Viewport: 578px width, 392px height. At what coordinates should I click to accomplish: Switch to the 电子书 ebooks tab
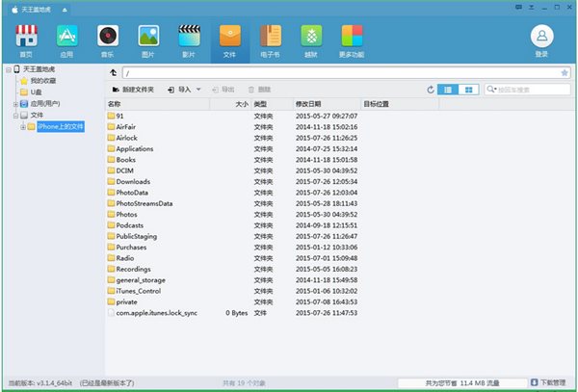[271, 37]
